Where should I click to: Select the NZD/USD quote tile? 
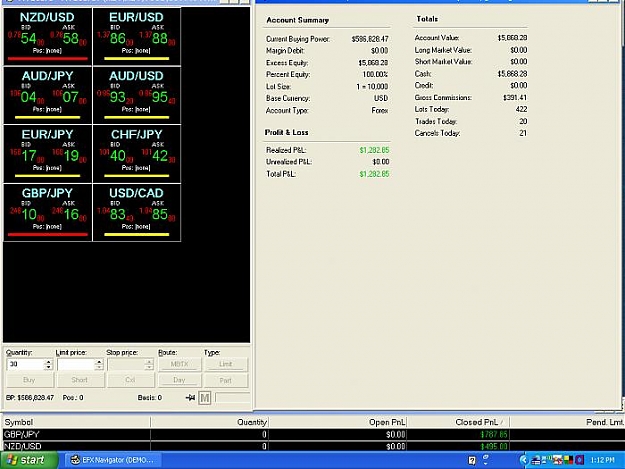click(47, 36)
